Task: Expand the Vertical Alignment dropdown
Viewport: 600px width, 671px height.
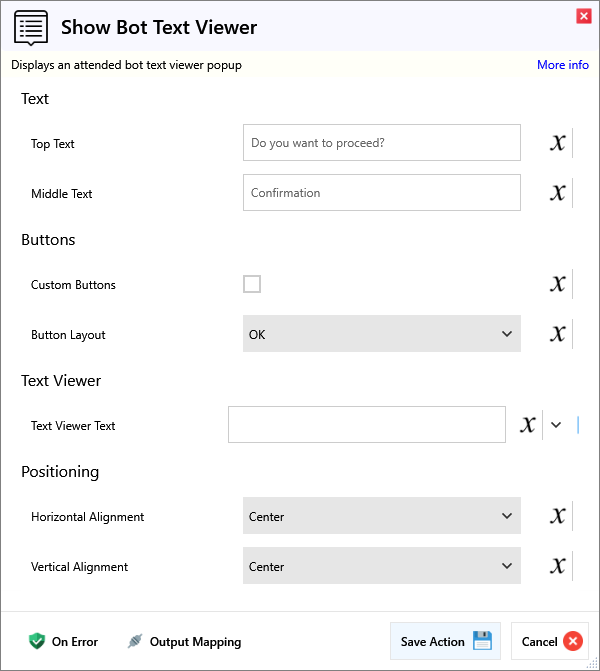Action: pyautogui.click(x=382, y=566)
